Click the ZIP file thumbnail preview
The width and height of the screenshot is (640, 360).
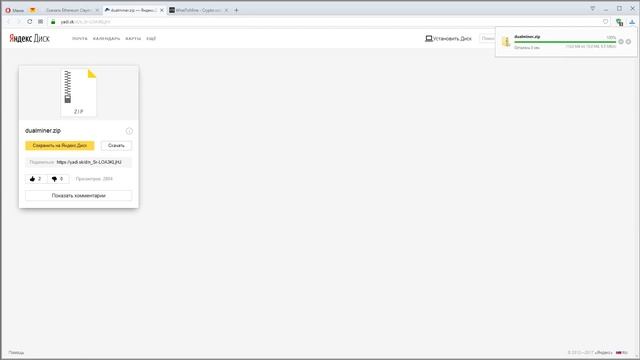(x=79, y=93)
